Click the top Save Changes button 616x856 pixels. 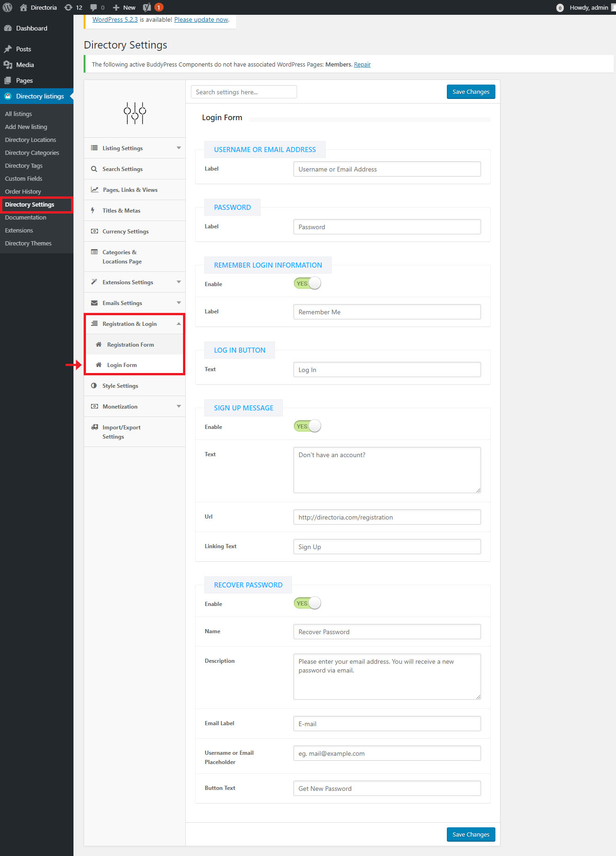pyautogui.click(x=470, y=92)
